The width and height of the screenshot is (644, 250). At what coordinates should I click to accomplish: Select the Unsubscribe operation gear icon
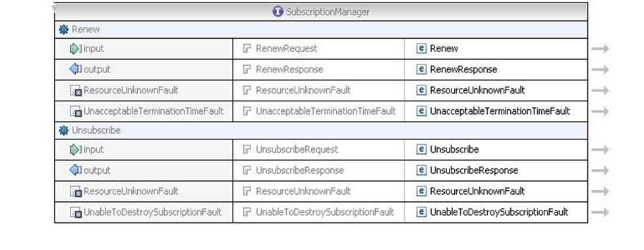(x=63, y=130)
